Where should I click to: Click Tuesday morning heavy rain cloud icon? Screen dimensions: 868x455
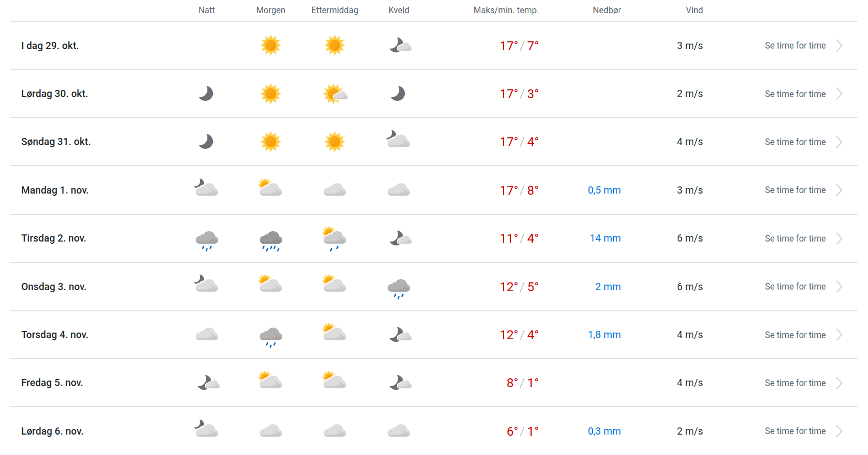coord(271,240)
